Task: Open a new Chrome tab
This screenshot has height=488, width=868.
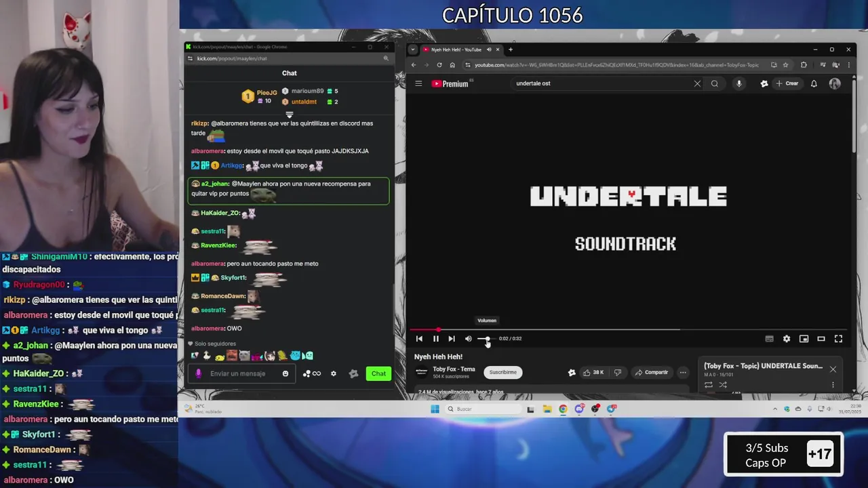Action: pyautogui.click(x=511, y=49)
